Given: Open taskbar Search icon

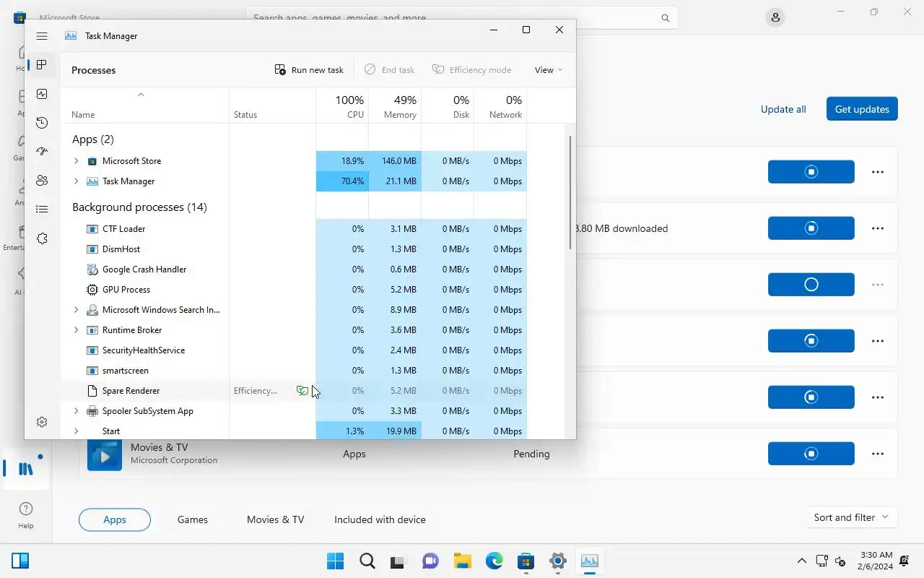Looking at the screenshot, I should pos(367,561).
